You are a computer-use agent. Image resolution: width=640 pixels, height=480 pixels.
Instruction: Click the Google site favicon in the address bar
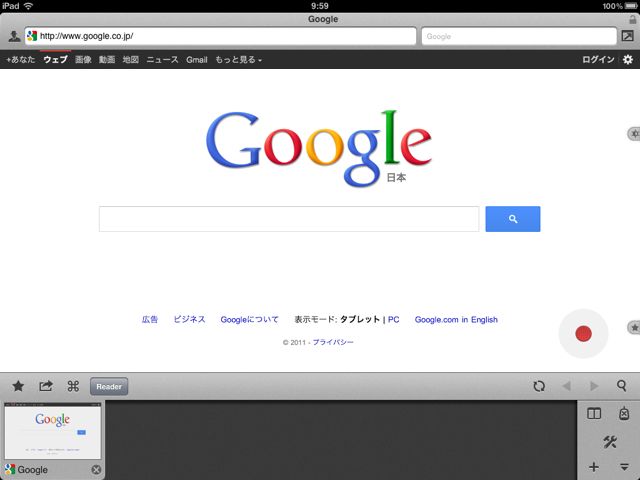32,36
